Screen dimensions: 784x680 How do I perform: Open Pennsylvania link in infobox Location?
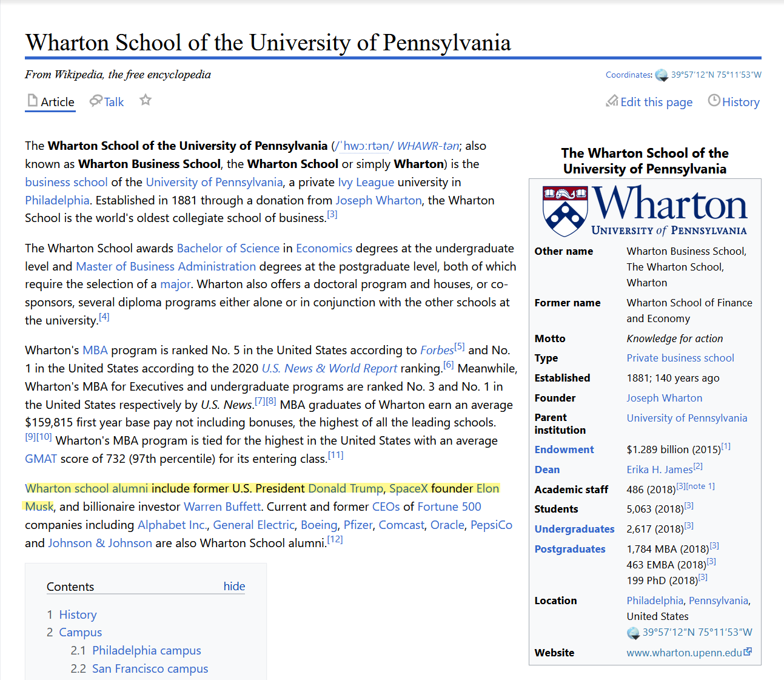point(719,601)
